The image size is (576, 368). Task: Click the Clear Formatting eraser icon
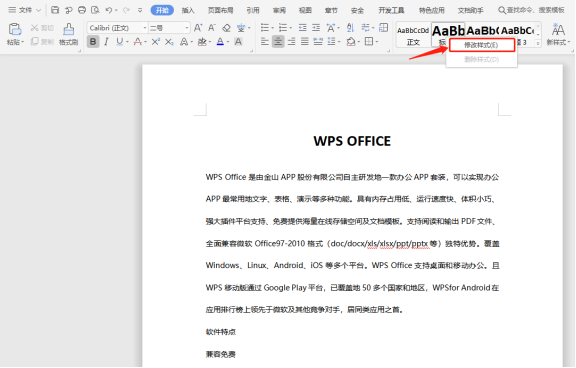coord(226,28)
